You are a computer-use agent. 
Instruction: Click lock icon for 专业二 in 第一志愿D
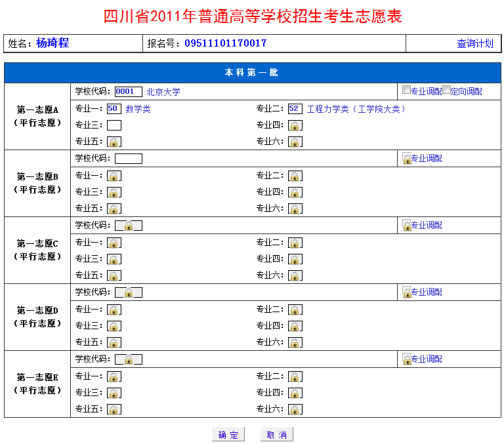click(295, 310)
